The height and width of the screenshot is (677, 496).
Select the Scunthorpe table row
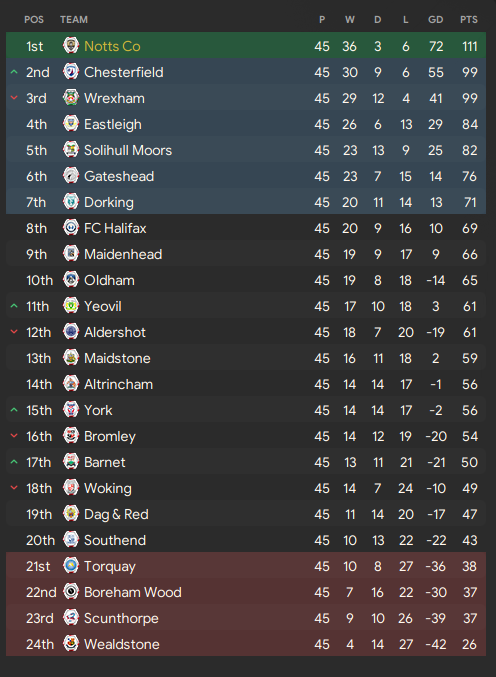pos(246,618)
